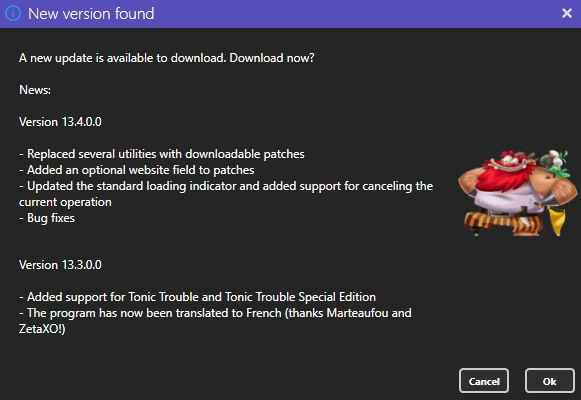Viewport: 581px width, 400px height.
Task: Click the "News:" label
Action: [x=35, y=90]
